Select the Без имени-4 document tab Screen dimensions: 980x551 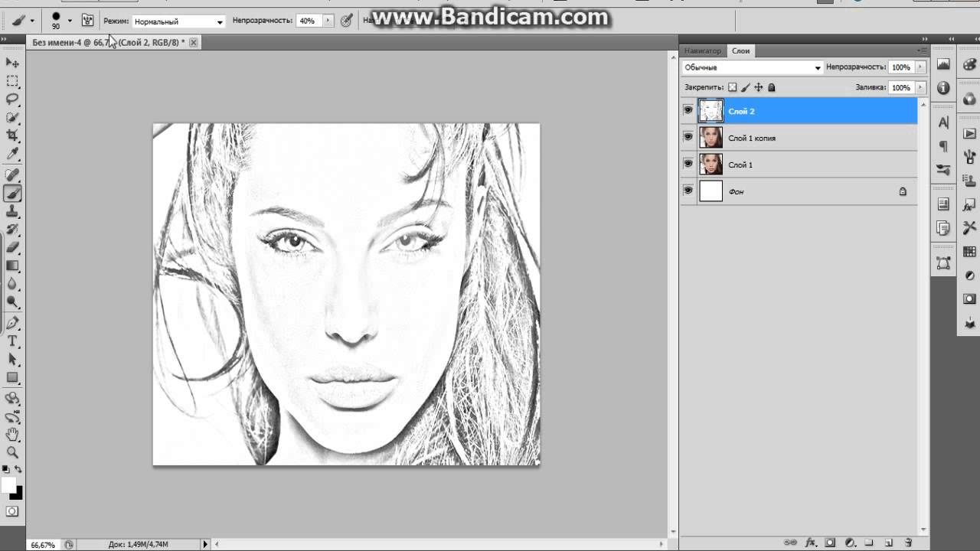pyautogui.click(x=108, y=43)
